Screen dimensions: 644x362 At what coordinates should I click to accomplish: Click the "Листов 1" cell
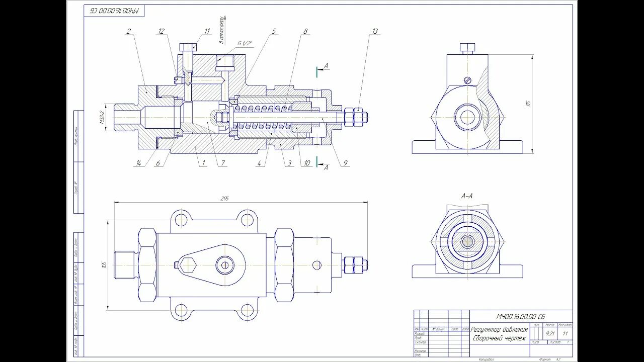(x=559, y=342)
